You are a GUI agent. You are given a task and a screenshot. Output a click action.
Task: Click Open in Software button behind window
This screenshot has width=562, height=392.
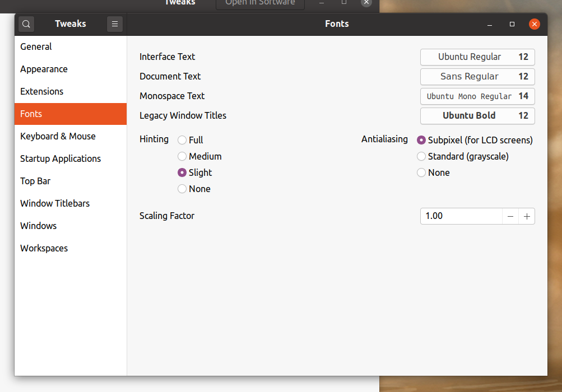tap(260, 4)
